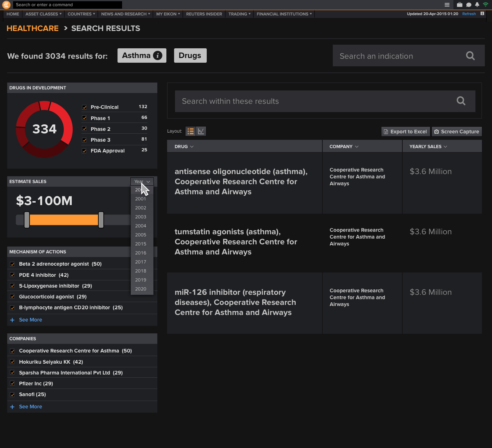Open the COMPANY column sort dropdown
The image size is (492, 448).
[356, 146]
